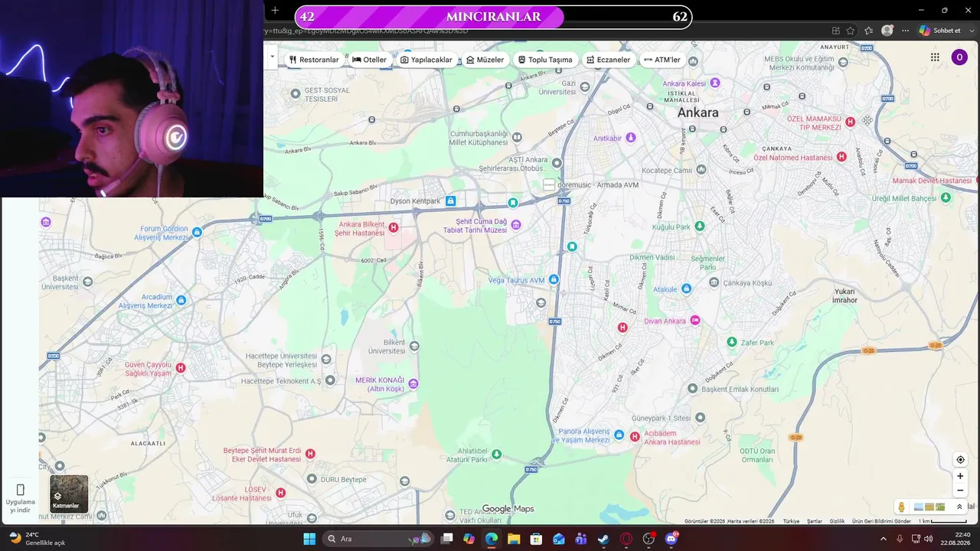Open the purple Google account avatar

click(x=959, y=57)
